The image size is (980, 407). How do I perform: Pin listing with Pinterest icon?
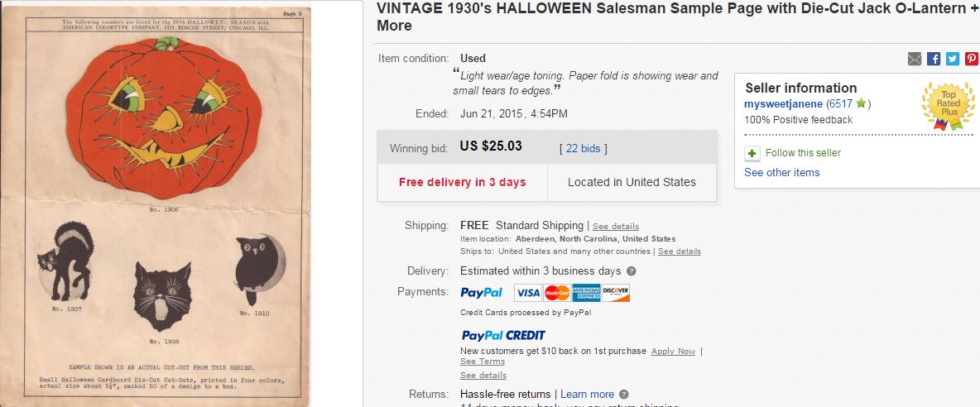pos(971,59)
